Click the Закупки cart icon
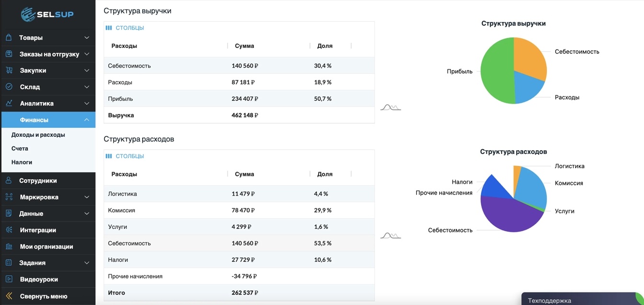The image size is (644, 305). click(x=9, y=70)
